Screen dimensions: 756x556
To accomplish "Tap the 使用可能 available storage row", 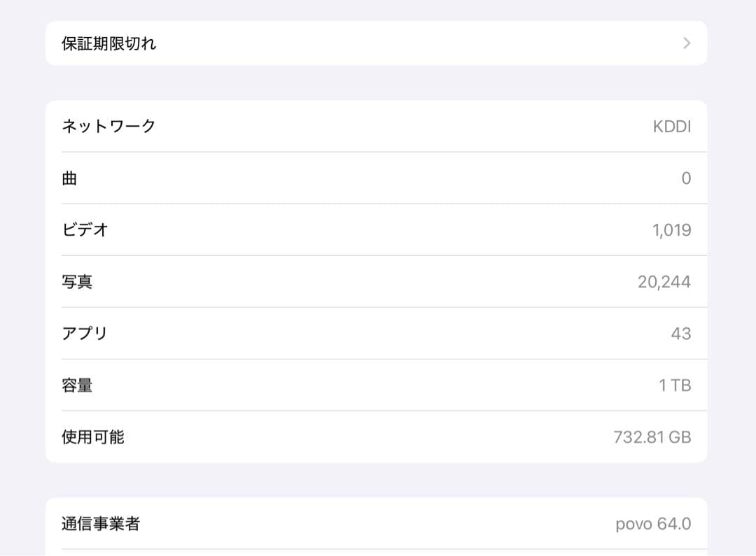I will (378, 437).
